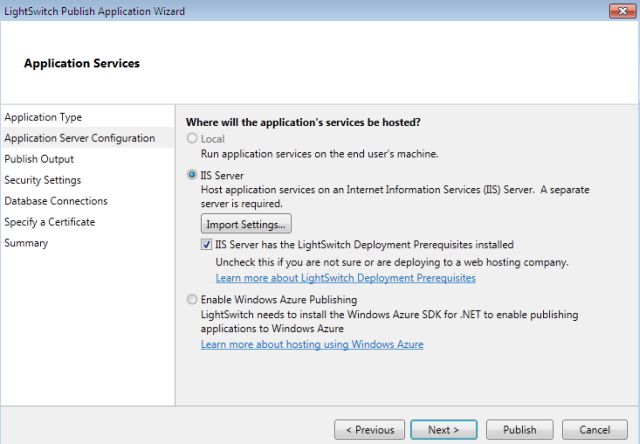Switch to Publish Output step

tap(39, 159)
